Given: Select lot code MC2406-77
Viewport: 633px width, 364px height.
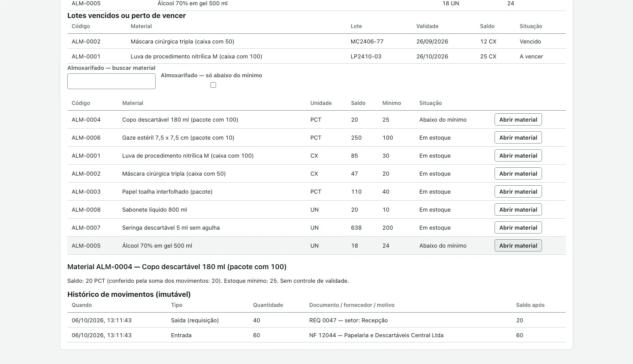Looking at the screenshot, I should coord(367,42).
